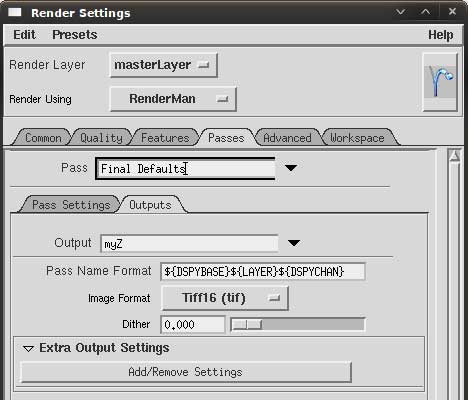The height and width of the screenshot is (400, 468).
Task: Switch to the Common tab
Action: click(x=42, y=138)
